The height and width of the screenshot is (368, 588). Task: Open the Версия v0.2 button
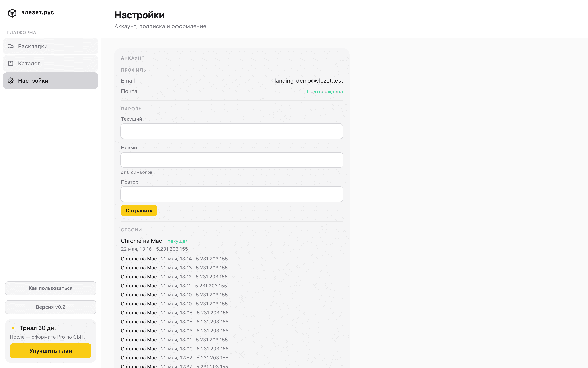51,307
